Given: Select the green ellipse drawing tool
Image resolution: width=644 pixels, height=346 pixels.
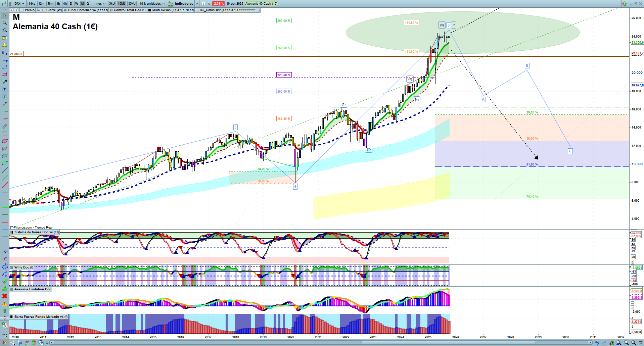Looking at the screenshot, I should click(x=5, y=156).
